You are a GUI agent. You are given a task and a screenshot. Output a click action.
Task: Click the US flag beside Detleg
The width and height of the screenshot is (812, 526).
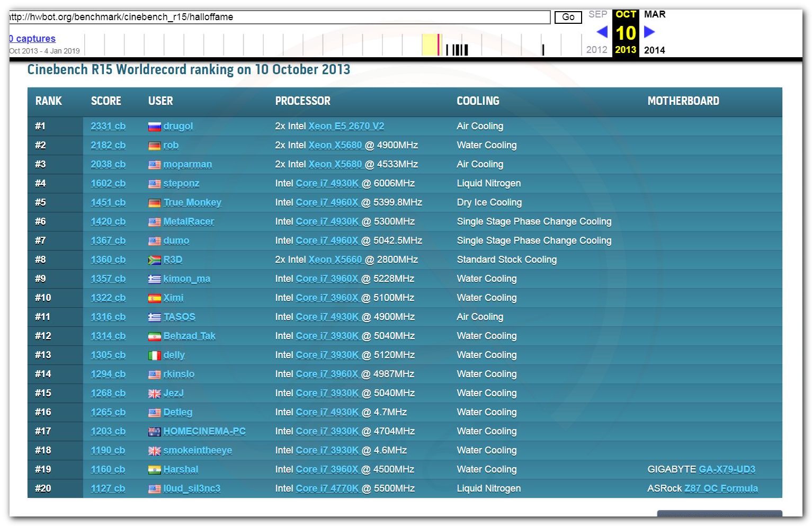(154, 413)
